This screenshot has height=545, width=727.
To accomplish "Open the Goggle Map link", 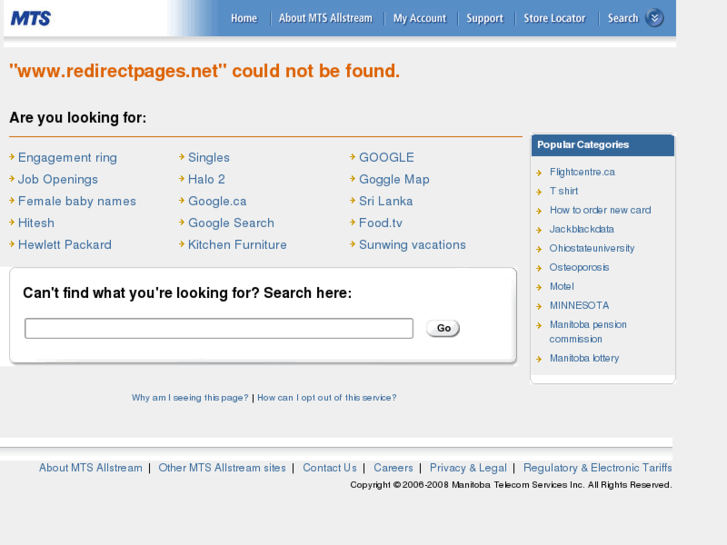I will [x=394, y=180].
